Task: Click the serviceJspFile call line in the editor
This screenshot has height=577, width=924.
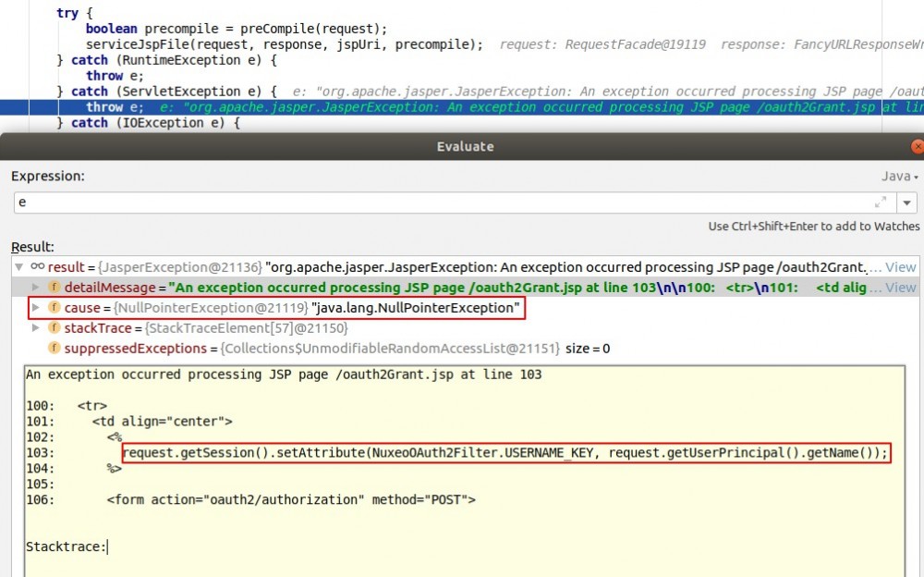Action: coord(284,44)
